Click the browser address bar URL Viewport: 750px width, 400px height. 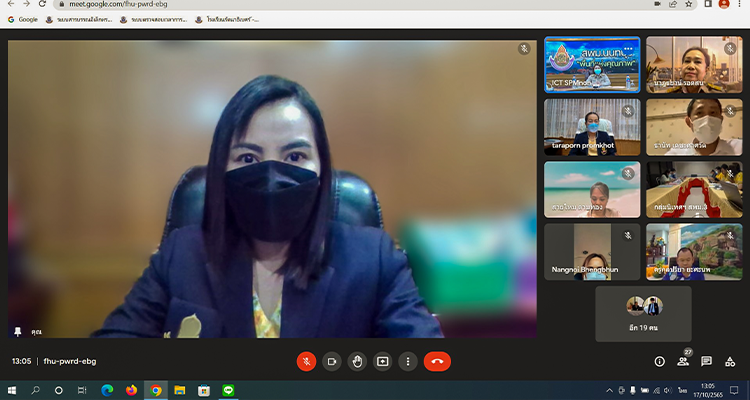(x=118, y=4)
